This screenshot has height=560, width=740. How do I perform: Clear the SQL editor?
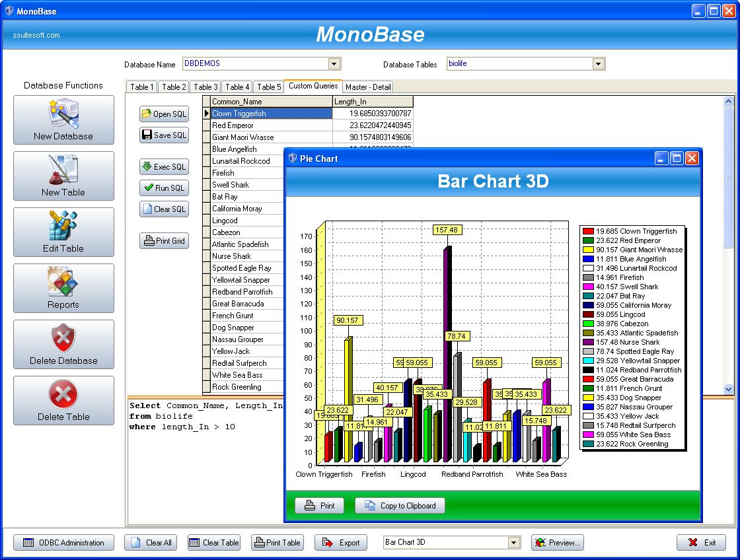[x=164, y=209]
